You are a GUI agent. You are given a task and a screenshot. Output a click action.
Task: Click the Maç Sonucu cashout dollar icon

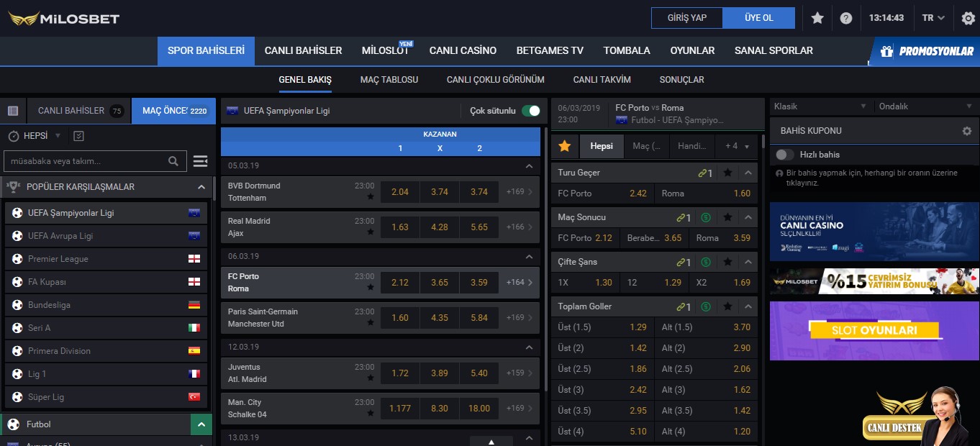tap(706, 217)
